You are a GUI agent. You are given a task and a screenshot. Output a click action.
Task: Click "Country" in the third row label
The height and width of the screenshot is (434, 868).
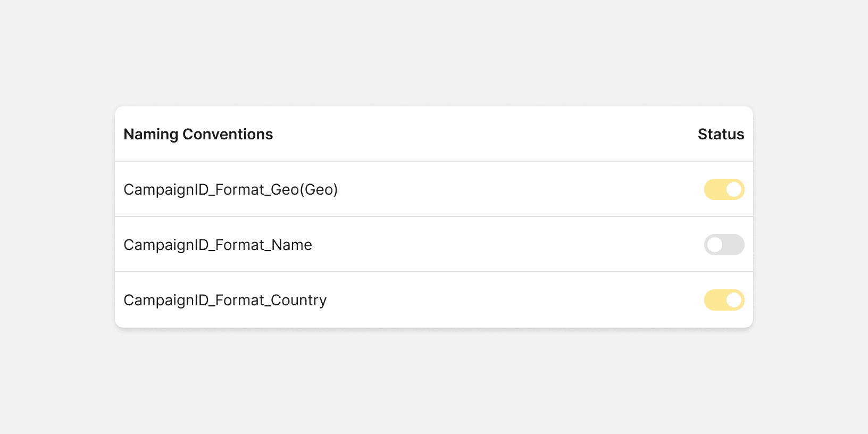[299, 300]
